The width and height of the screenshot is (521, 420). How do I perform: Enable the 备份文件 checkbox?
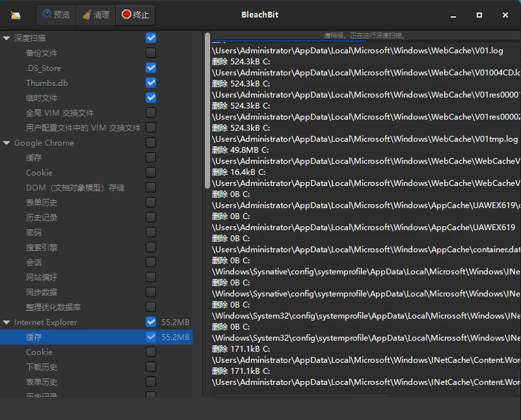pos(151,53)
